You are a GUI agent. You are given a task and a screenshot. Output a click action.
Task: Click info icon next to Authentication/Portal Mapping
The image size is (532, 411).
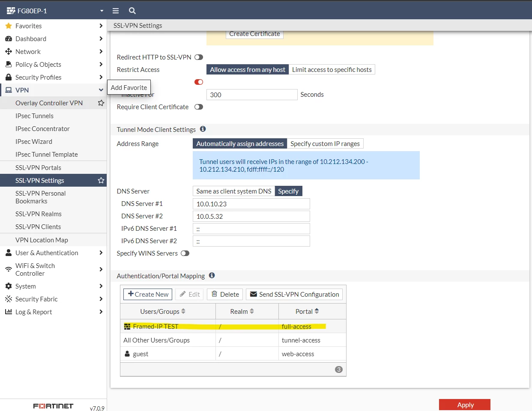tap(212, 275)
